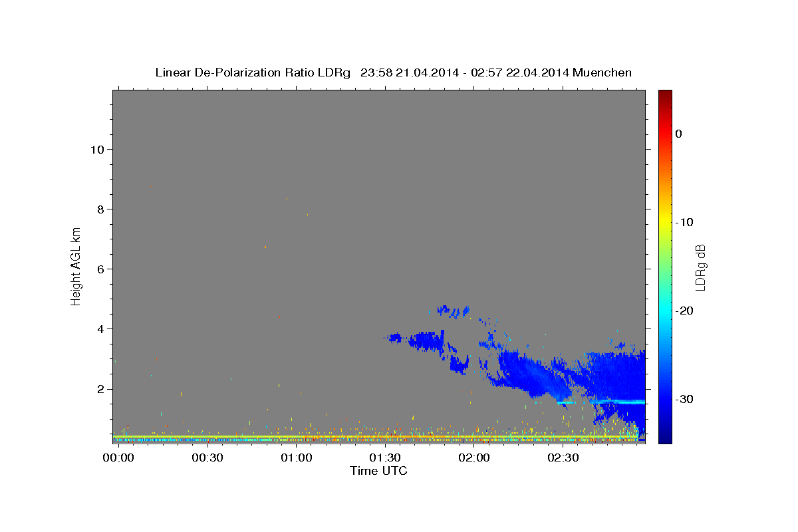The height and width of the screenshot is (532, 798).
Task: Click the cyan horizontal streak near 1.6 km
Action: [618, 401]
